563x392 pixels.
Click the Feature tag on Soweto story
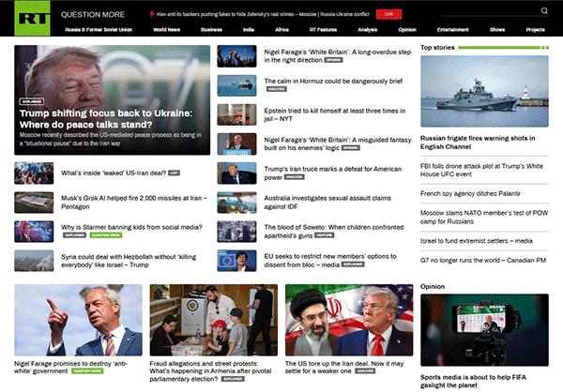tap(325, 235)
